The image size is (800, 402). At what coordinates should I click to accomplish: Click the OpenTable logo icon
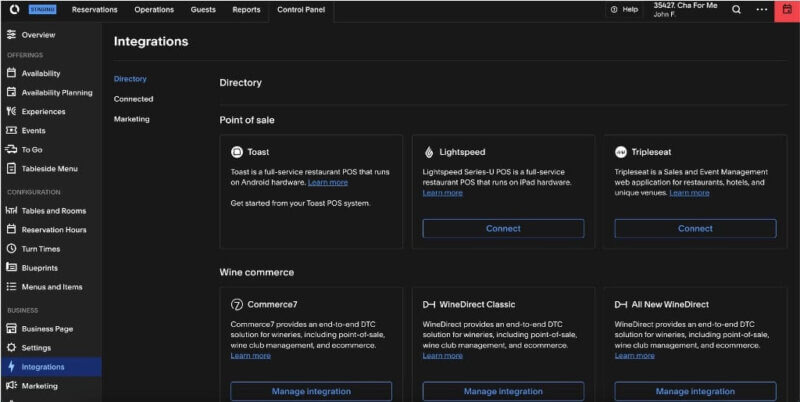[14, 9]
